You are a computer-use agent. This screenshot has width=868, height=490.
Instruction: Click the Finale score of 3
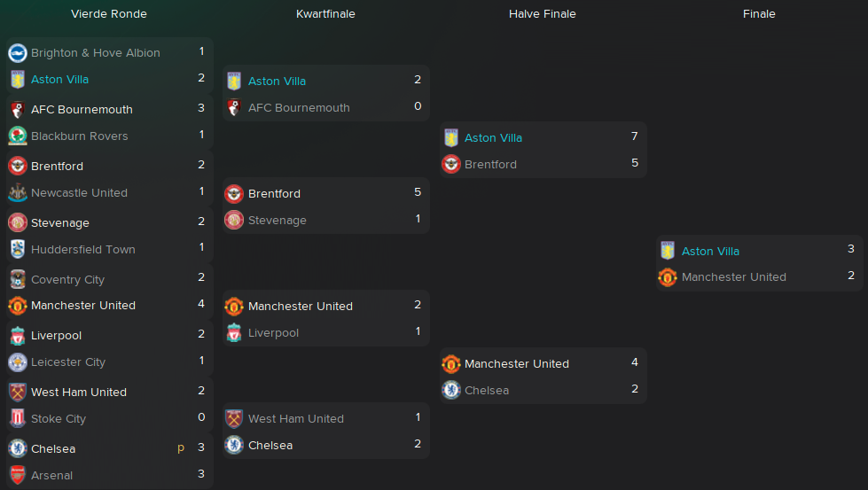851,249
